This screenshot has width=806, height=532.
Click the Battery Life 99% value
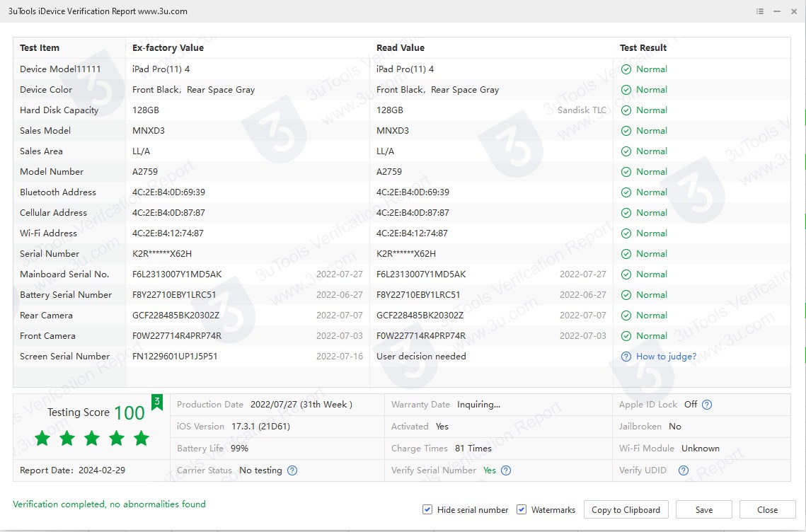click(239, 449)
